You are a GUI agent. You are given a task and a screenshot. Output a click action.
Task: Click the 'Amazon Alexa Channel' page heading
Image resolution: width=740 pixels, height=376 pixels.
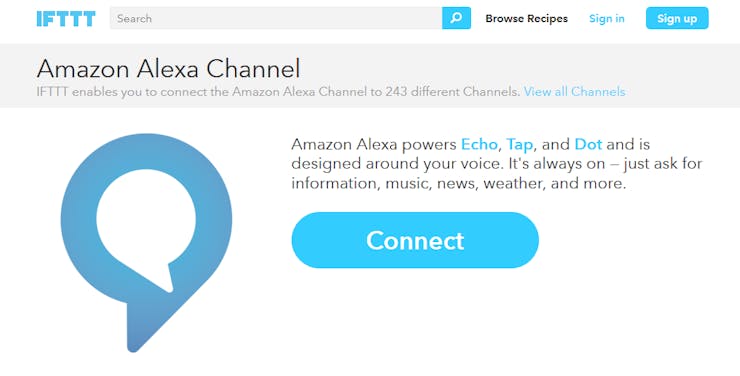tap(168, 69)
